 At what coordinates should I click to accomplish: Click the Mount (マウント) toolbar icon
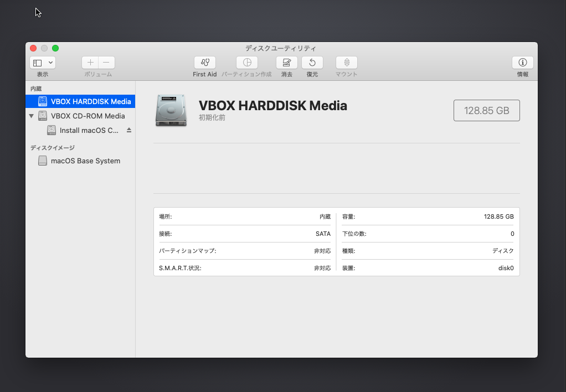click(x=347, y=63)
